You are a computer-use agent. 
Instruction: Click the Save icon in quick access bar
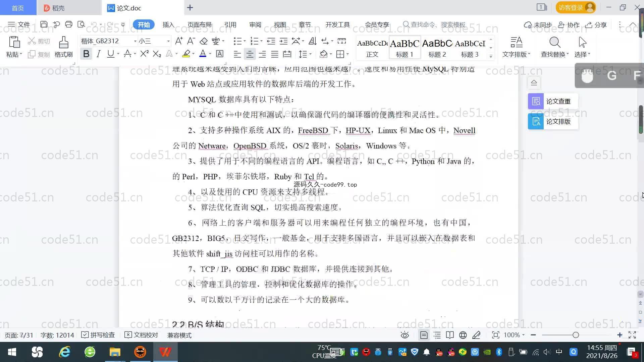pos(44,24)
